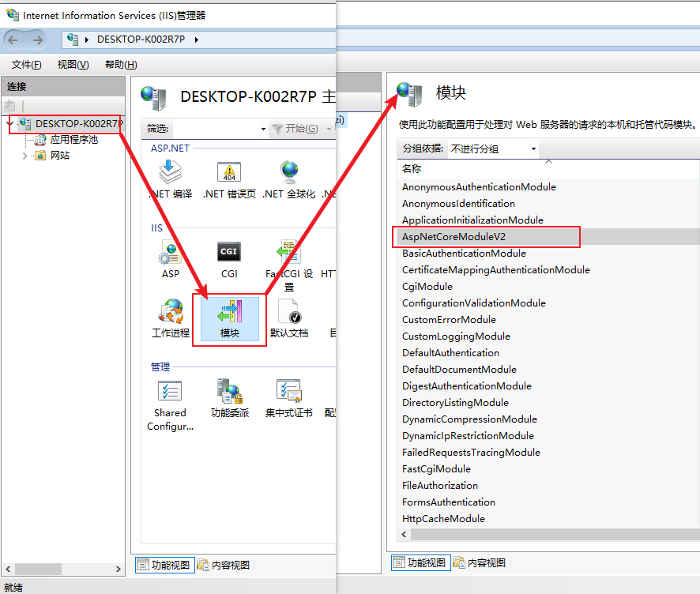Open the 默认文档 feature icon
Image resolution: width=700 pixels, height=594 pixels.
click(x=289, y=318)
